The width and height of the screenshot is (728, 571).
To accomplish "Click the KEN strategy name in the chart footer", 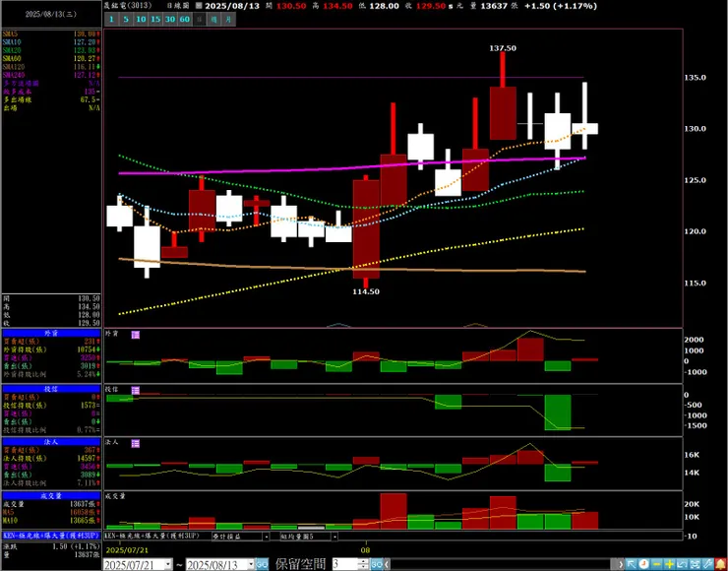I will [x=152, y=536].
